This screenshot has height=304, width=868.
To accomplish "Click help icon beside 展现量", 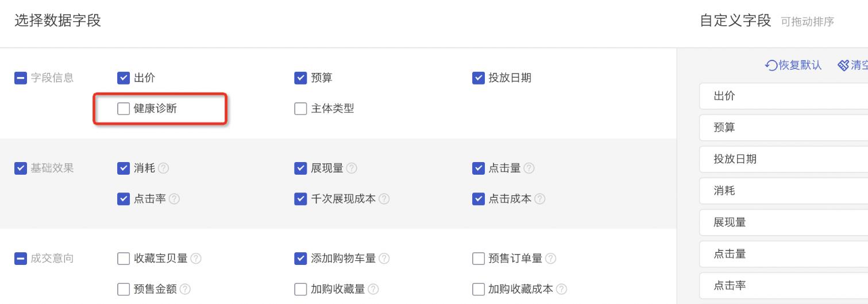I will point(352,168).
